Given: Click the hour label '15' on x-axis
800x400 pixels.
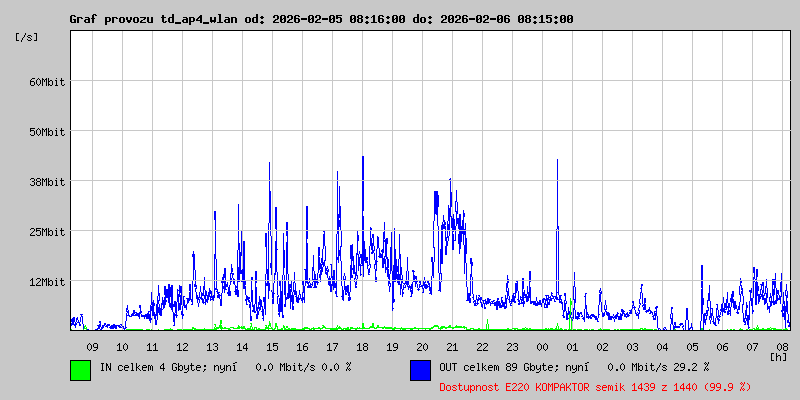Looking at the screenshot, I should point(272,347).
